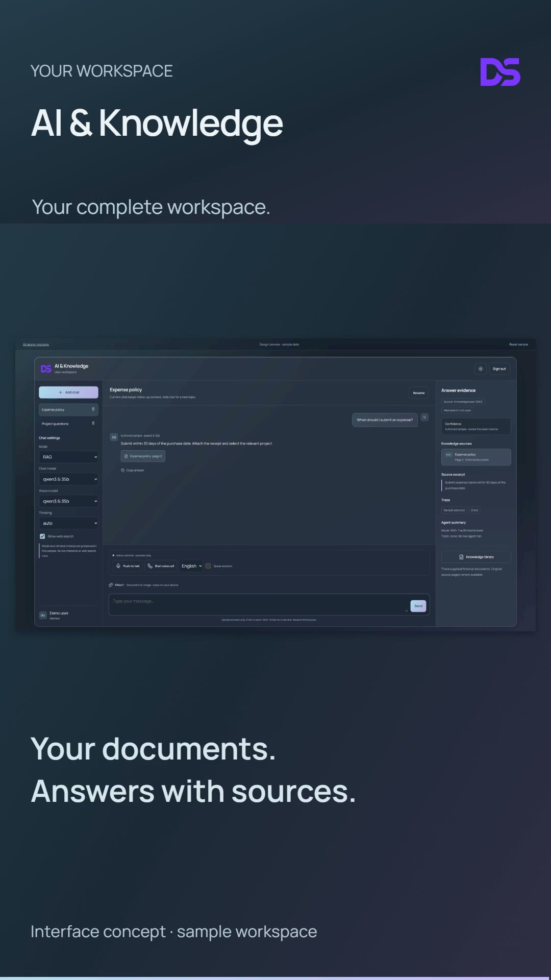Click the Confidence card in Answer evidence
The width and height of the screenshot is (551, 980).
click(x=476, y=426)
